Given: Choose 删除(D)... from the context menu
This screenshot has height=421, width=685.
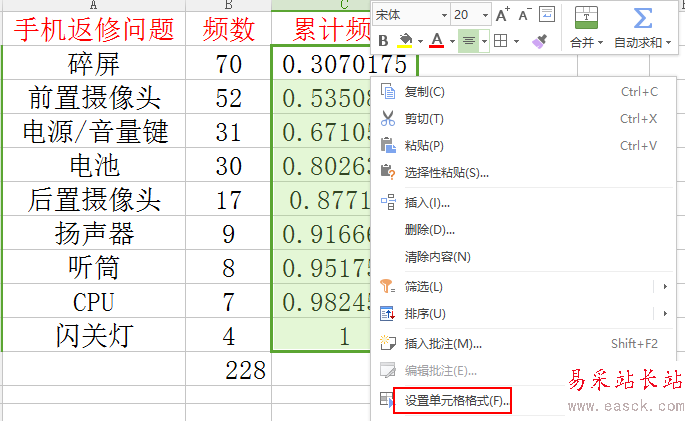Looking at the screenshot, I should click(x=522, y=230).
